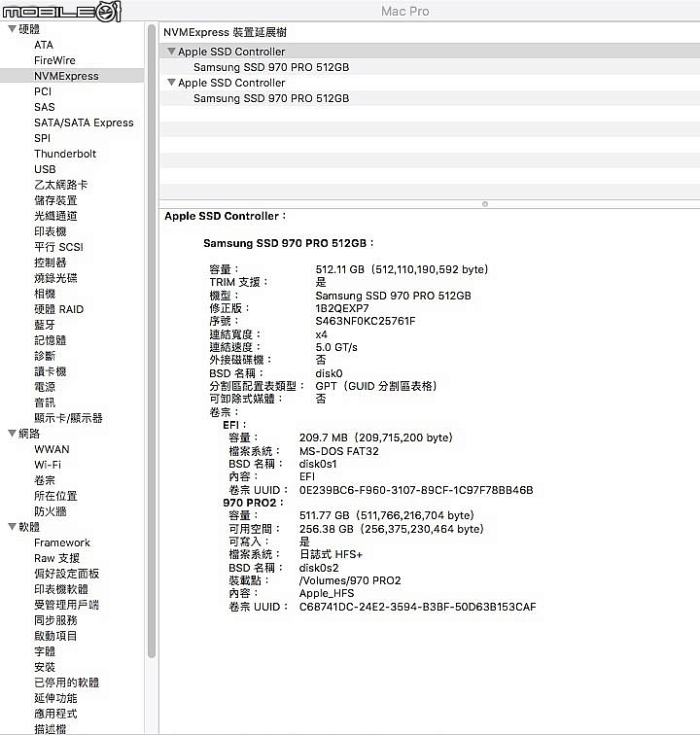This screenshot has width=700, height=735.
Task: Select Framework under software
Action: point(62,542)
